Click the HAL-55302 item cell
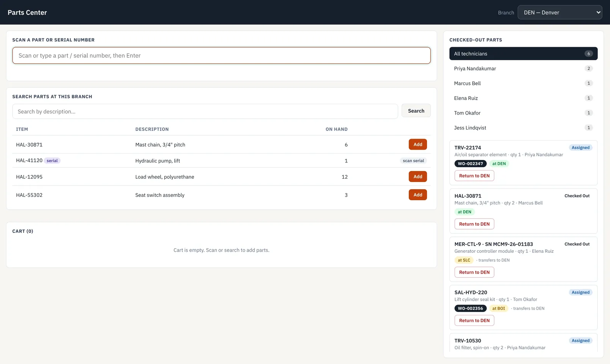This screenshot has width=610, height=364. point(29,195)
